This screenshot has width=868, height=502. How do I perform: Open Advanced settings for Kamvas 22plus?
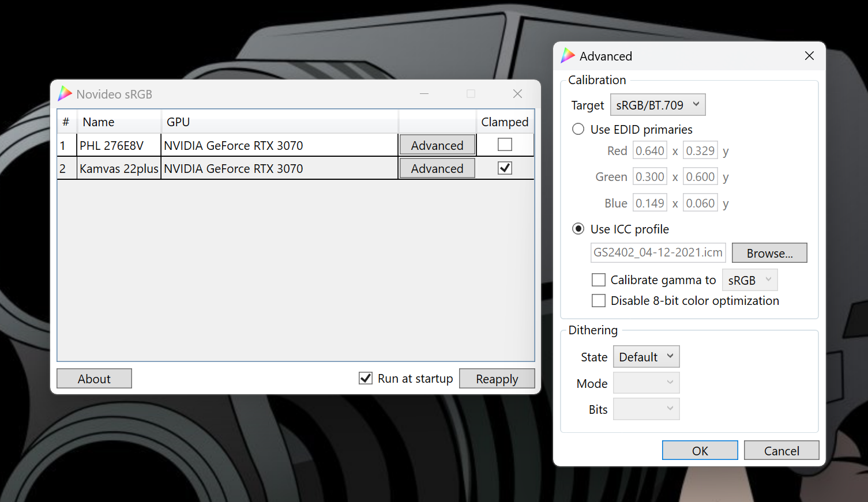click(437, 168)
